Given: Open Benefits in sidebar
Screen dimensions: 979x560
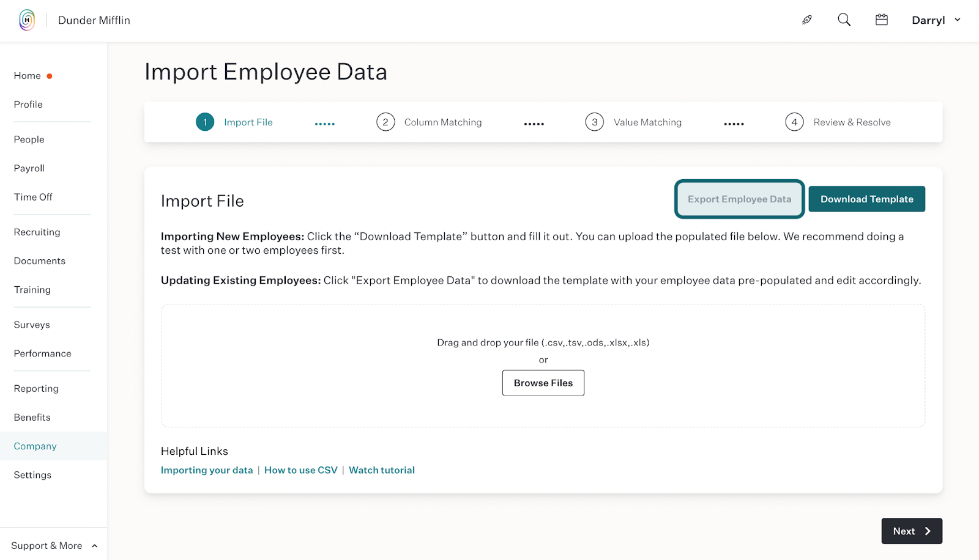Looking at the screenshot, I should (x=32, y=418).
